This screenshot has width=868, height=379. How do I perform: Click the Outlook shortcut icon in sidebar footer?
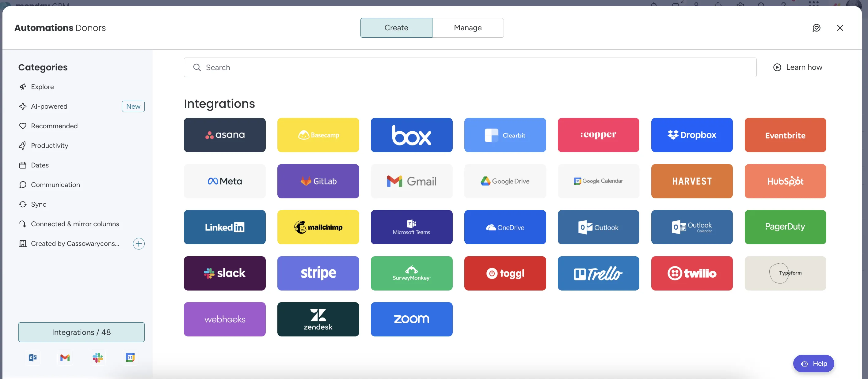(x=33, y=358)
